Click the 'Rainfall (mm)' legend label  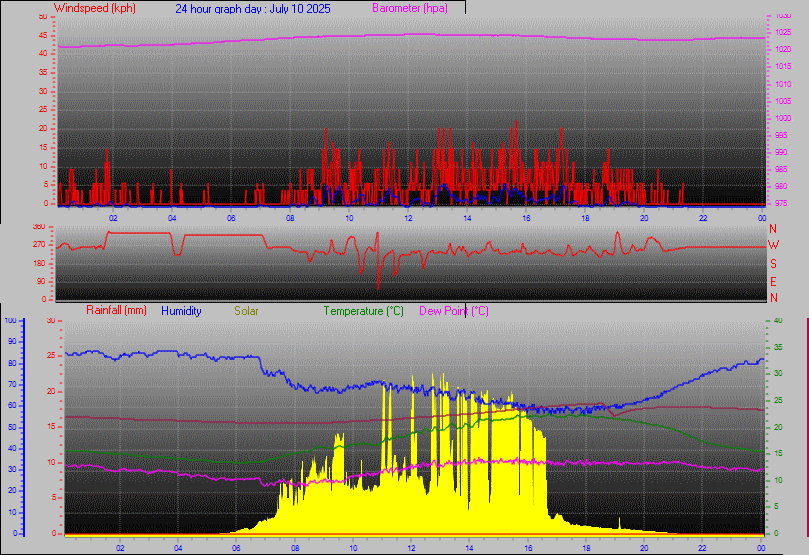pos(116,311)
